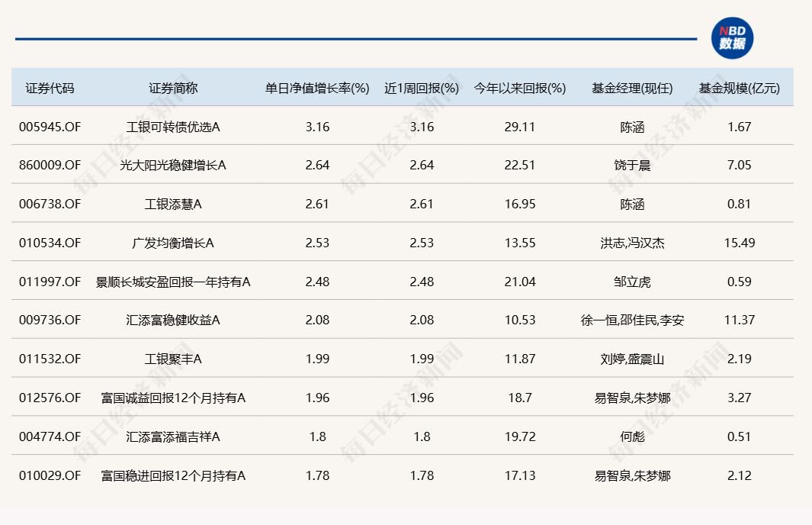This screenshot has height=525, width=812.
Task: Click fund code 010534.OF
Action: (x=50, y=243)
